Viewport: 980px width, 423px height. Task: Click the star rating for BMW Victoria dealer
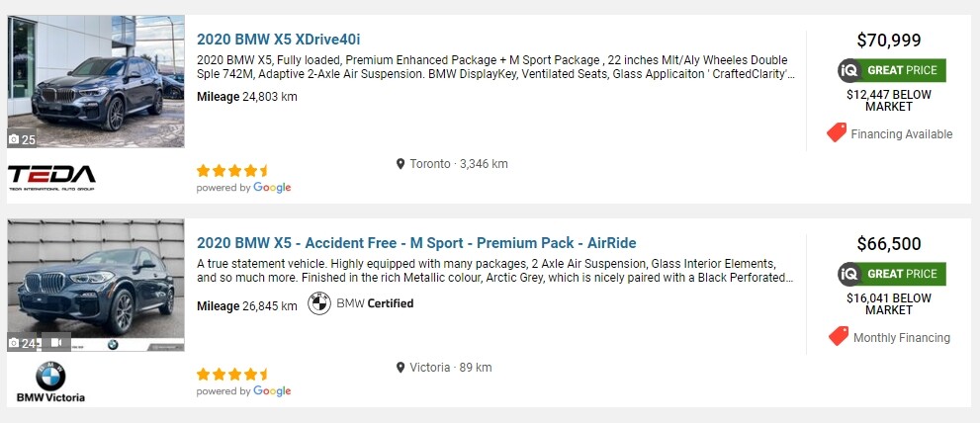coord(232,374)
